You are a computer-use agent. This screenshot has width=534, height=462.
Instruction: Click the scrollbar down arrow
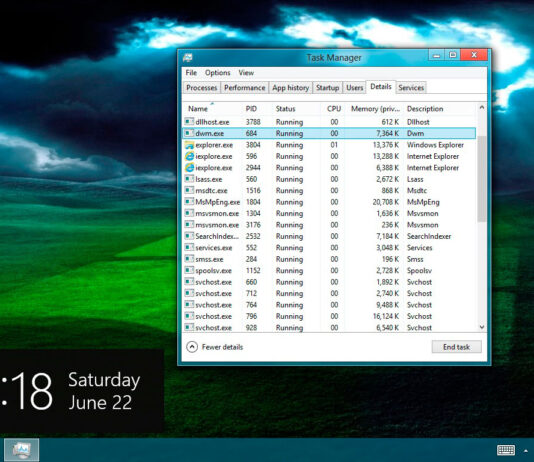482,327
